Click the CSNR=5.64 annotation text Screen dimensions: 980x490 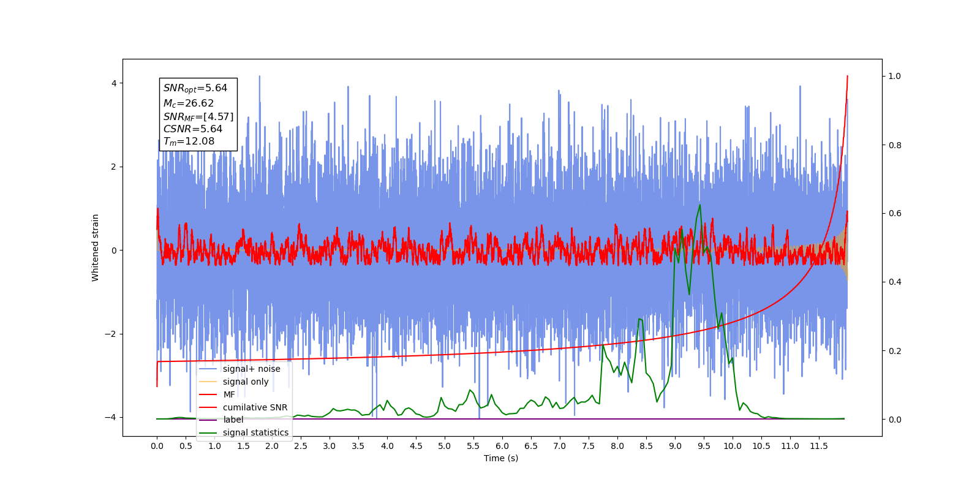coord(193,129)
